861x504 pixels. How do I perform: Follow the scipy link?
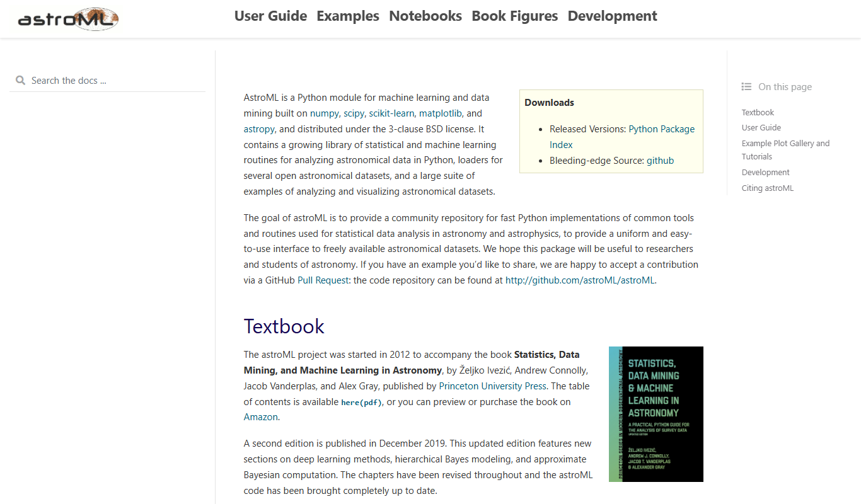click(x=354, y=113)
